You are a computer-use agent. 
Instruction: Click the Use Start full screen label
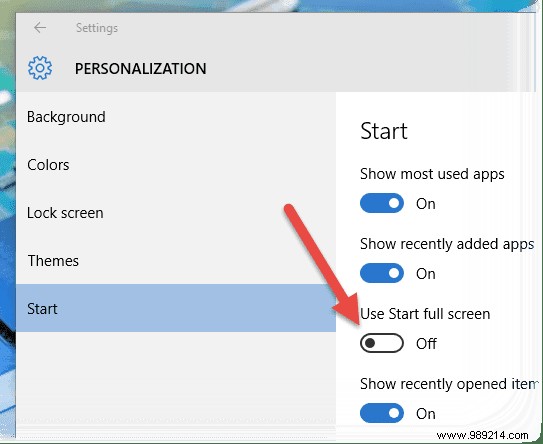[425, 314]
